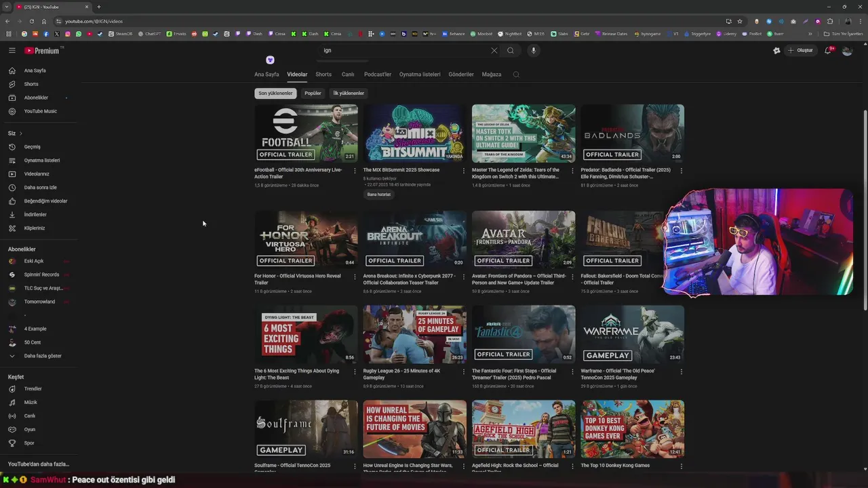Image resolution: width=868 pixels, height=488 pixels.
Task: Open MIX BitSummit video options menu
Action: click(x=464, y=171)
